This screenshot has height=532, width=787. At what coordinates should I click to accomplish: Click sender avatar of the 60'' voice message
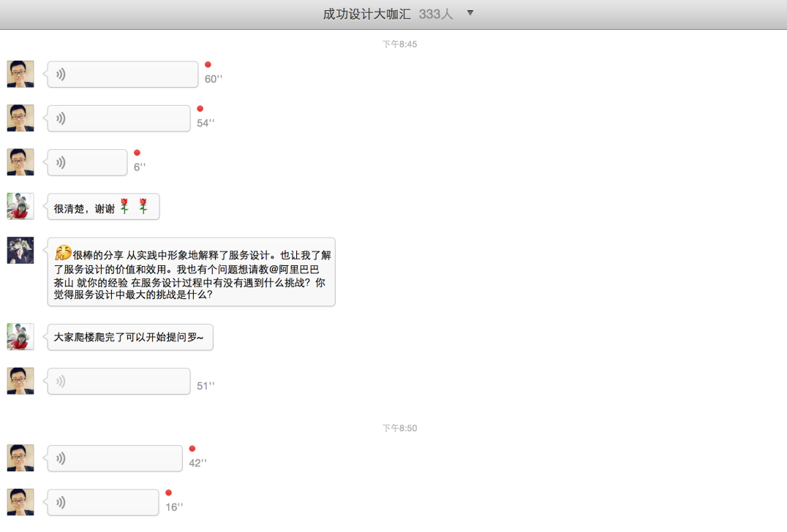(x=20, y=75)
